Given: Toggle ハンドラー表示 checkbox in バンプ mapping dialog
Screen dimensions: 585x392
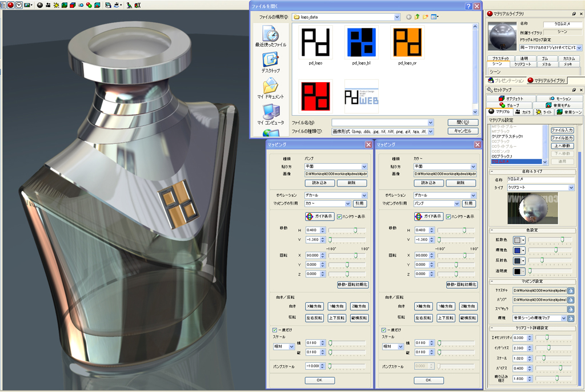Looking at the screenshot, I should pyautogui.click(x=339, y=217).
